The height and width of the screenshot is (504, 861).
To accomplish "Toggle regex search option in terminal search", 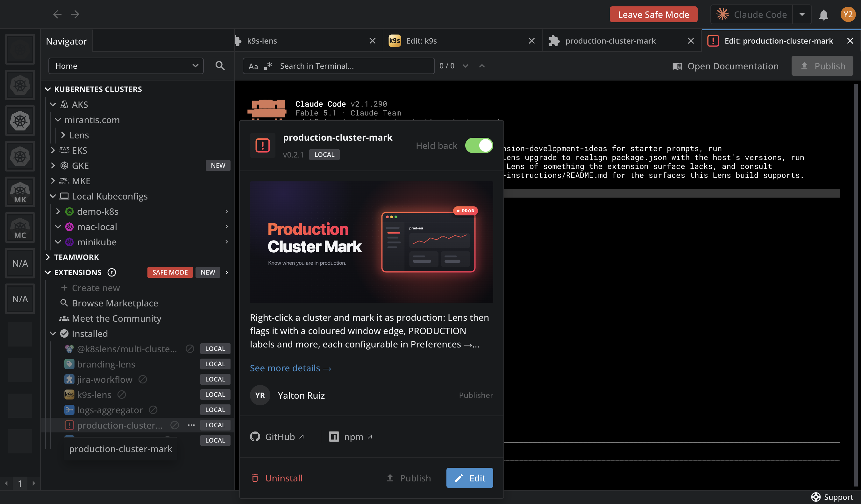I will [x=268, y=66].
